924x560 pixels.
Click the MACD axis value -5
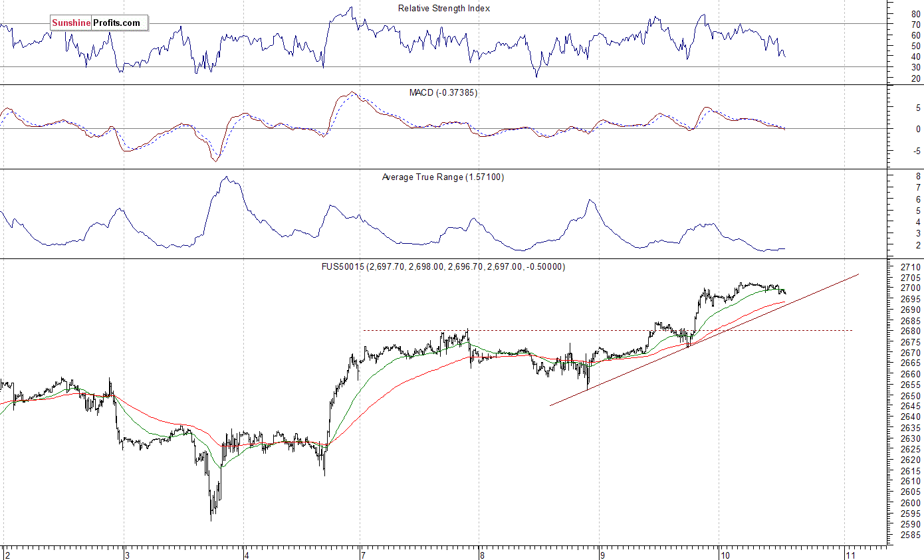[x=917, y=151]
